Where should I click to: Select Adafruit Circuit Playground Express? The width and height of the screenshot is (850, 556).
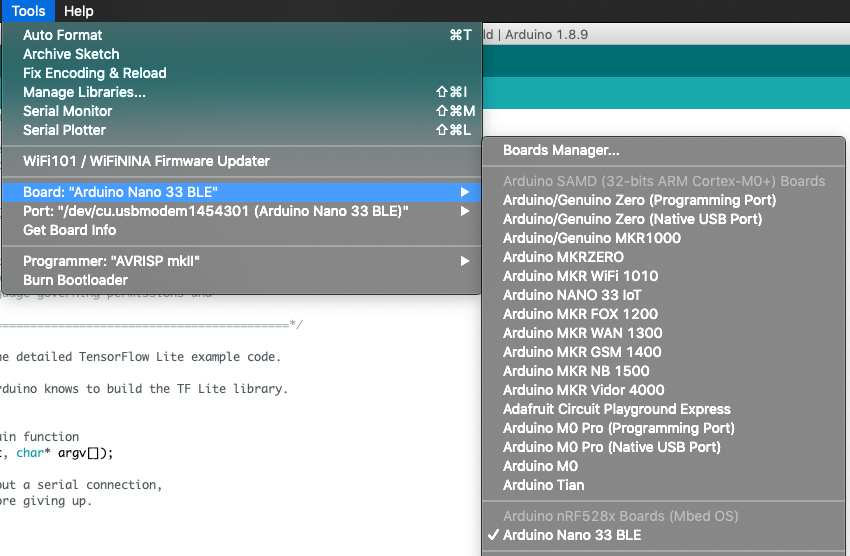tap(616, 409)
